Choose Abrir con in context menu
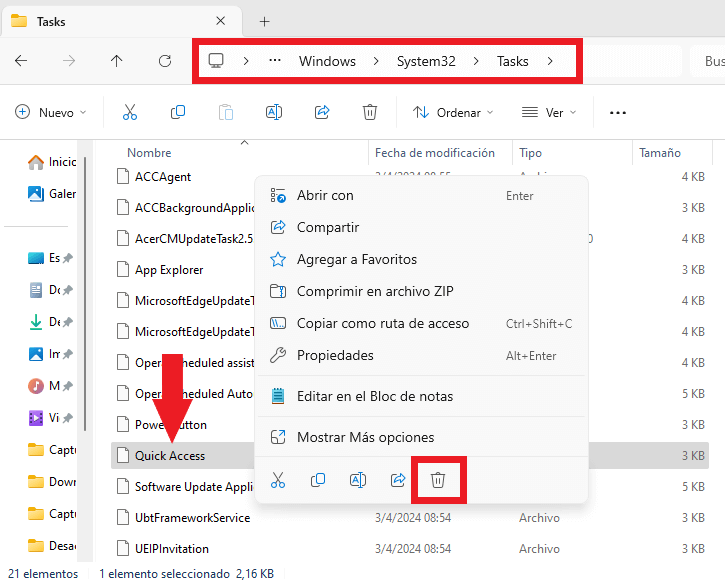 point(421,196)
